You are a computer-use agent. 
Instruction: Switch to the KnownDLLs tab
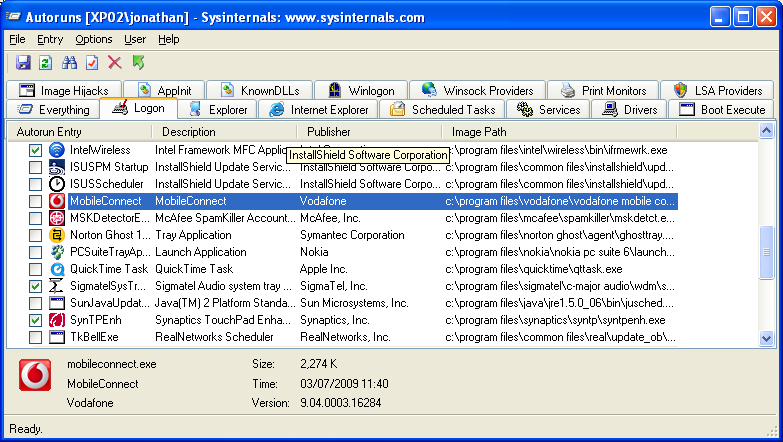[260, 90]
